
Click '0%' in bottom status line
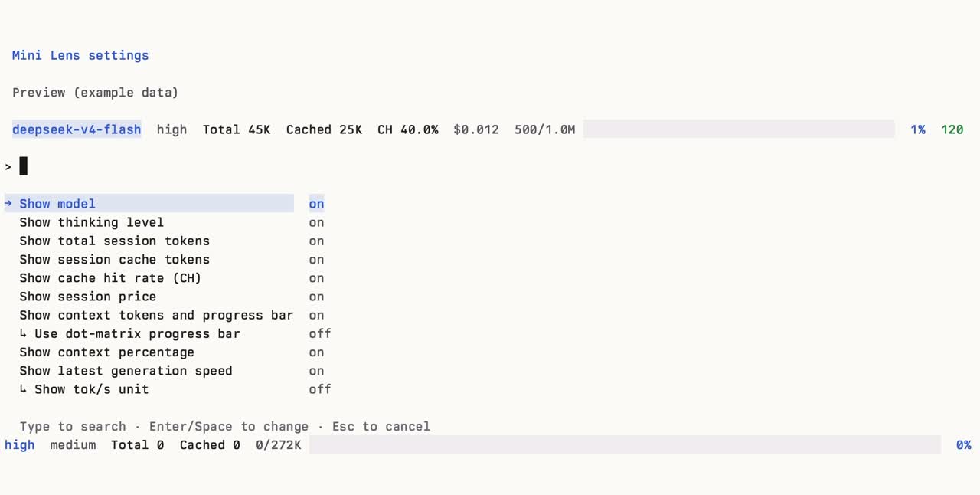[964, 445]
